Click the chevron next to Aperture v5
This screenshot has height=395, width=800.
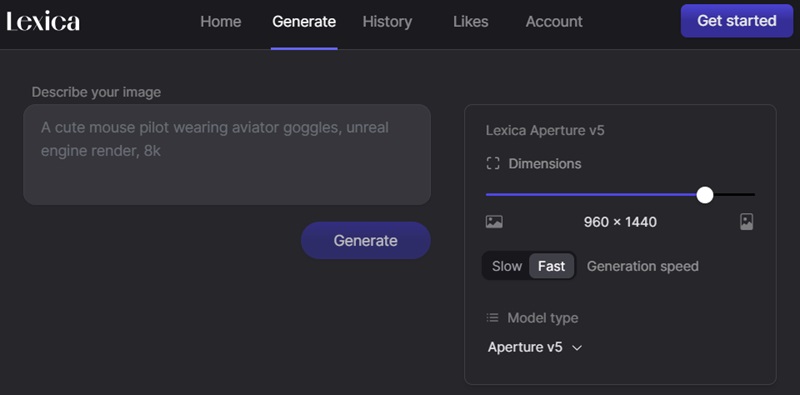(x=577, y=348)
